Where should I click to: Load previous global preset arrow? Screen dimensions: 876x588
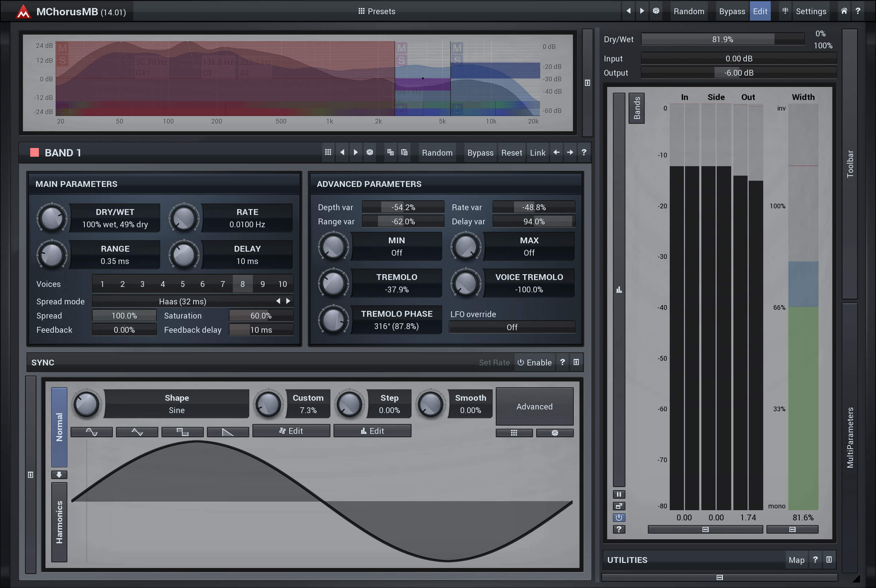coord(628,11)
